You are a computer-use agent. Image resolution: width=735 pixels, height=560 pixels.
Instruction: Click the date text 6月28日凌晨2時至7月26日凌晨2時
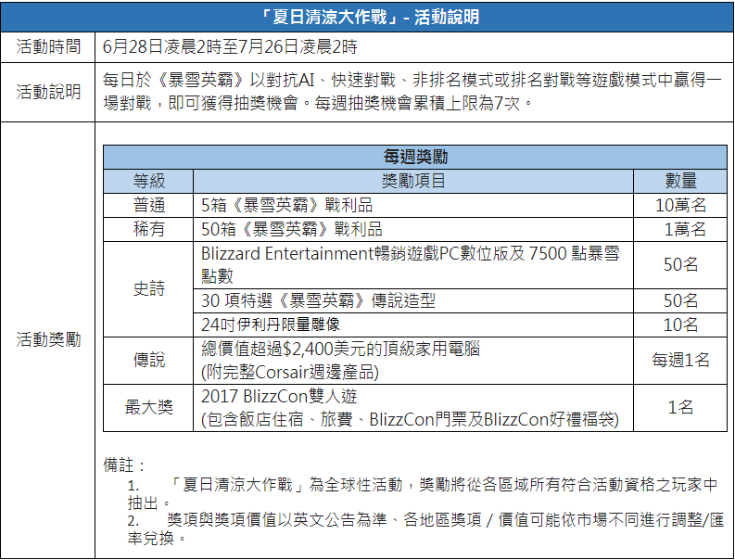pos(230,47)
